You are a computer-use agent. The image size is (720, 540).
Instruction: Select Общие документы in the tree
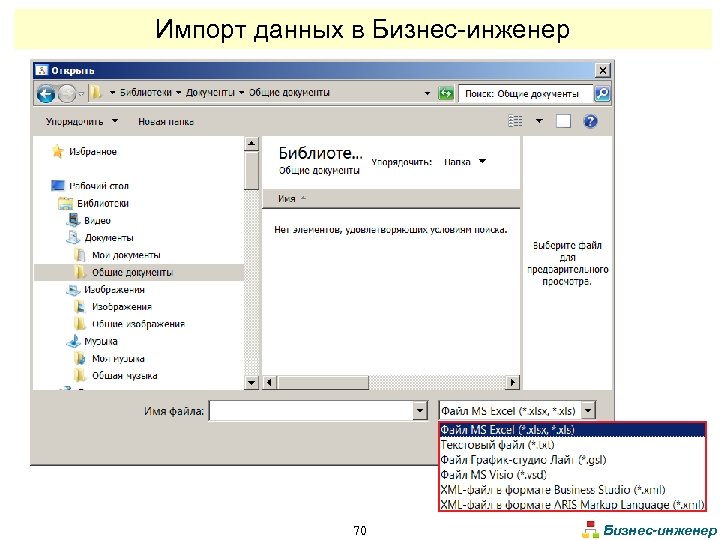132,272
